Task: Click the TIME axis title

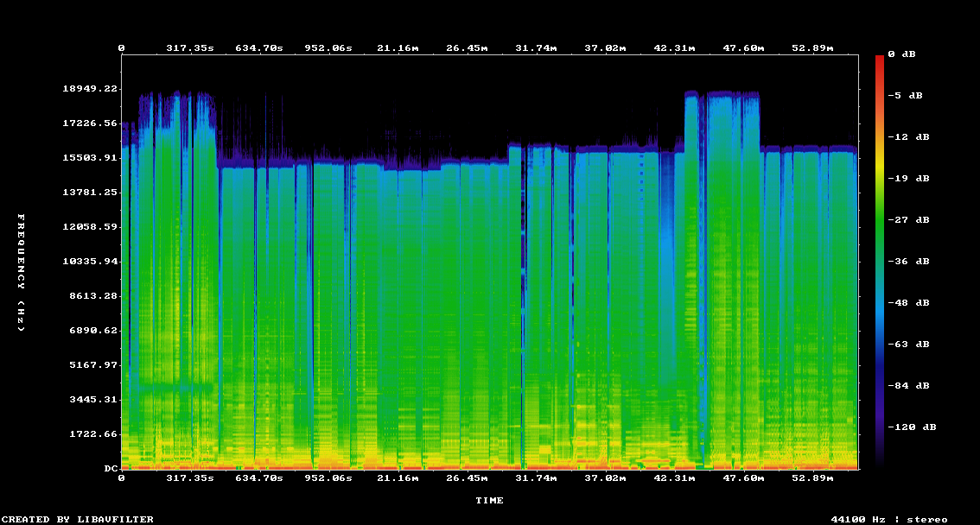Action: pos(489,501)
